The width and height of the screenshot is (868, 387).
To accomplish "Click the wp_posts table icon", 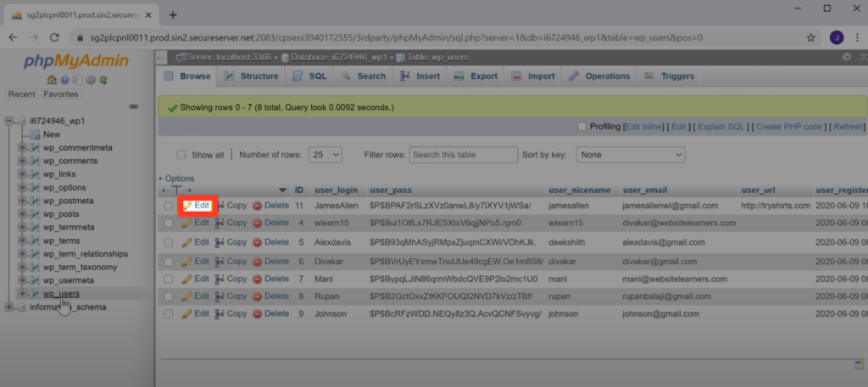I will tap(35, 214).
